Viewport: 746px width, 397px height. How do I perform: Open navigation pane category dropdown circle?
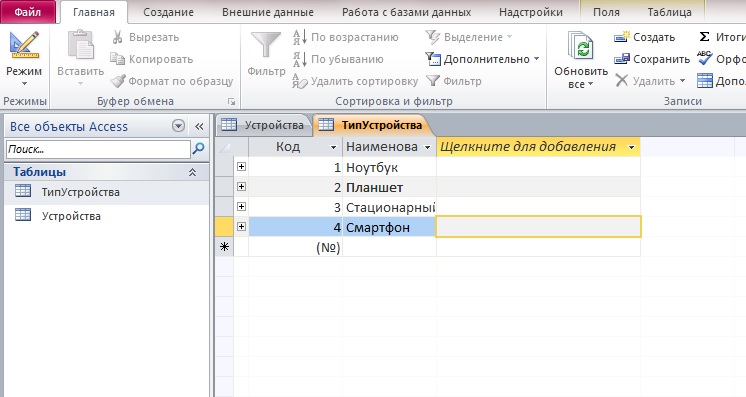coord(178,126)
